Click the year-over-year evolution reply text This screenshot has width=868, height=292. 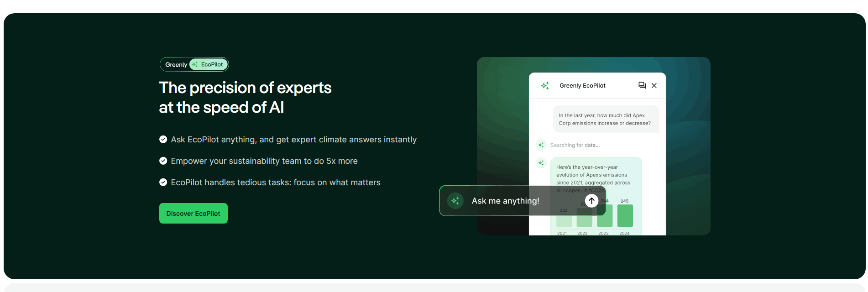tap(593, 178)
